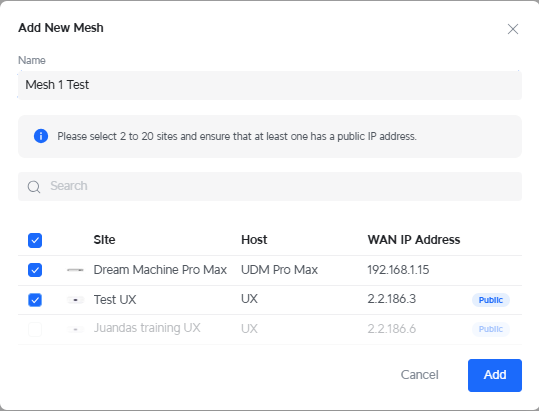The height and width of the screenshot is (411, 539).
Task: Toggle the select-all sites checkbox
Action: [x=35, y=240]
